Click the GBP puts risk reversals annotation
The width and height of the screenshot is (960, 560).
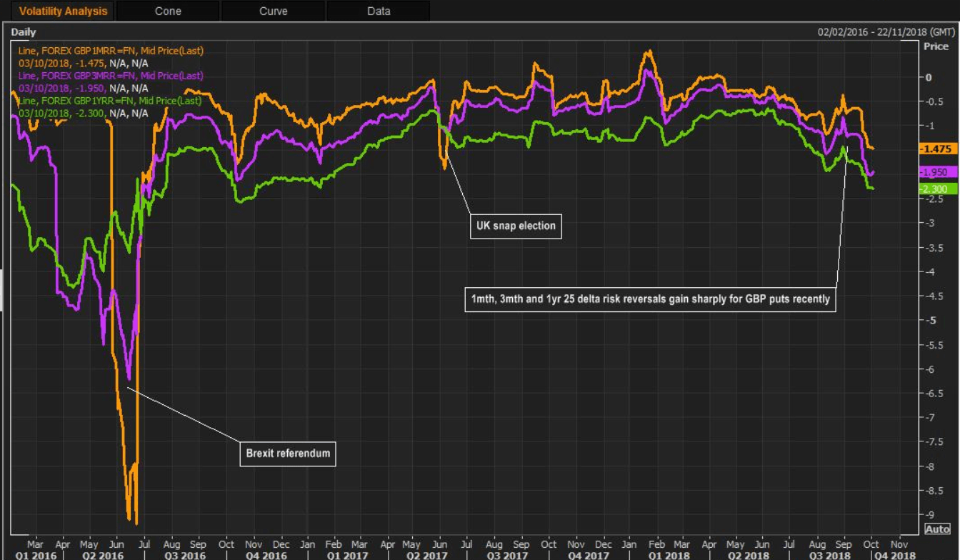tap(650, 299)
